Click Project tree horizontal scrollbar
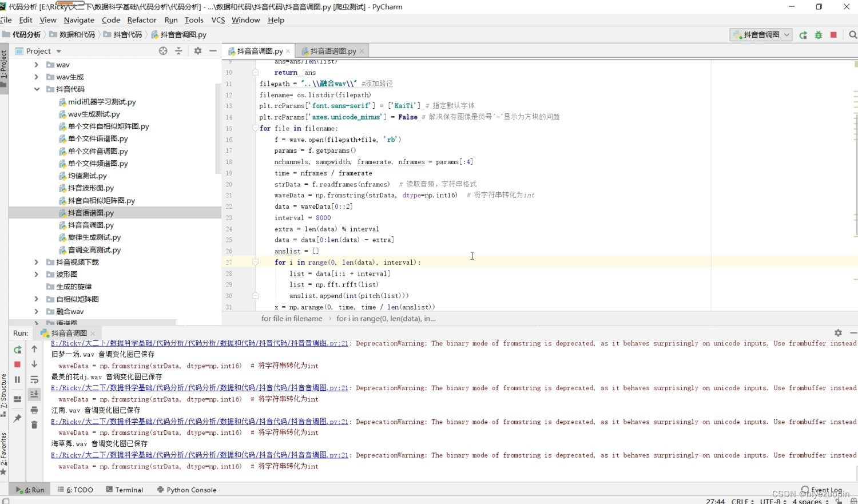 [x=93, y=323]
